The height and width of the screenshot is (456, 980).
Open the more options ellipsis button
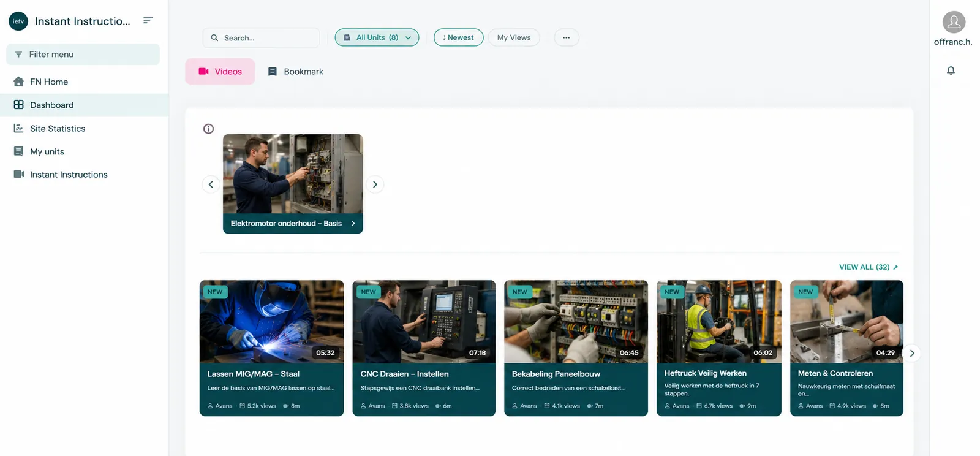tap(567, 37)
